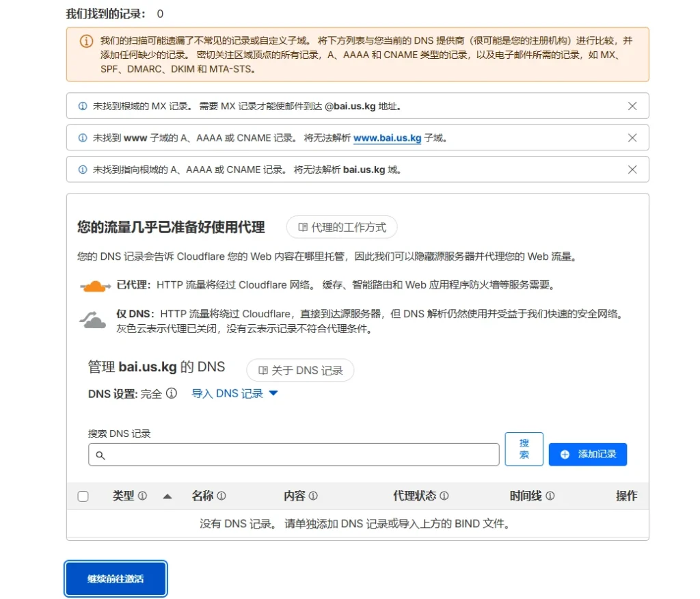700x599 pixels.
Task: Open 关于 DNS 记录 help button
Action: 300,370
